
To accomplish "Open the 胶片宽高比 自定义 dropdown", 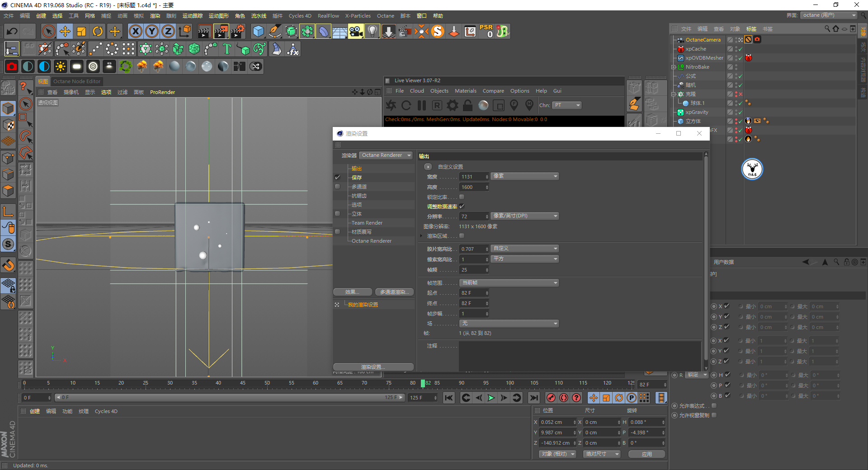I will (x=525, y=248).
